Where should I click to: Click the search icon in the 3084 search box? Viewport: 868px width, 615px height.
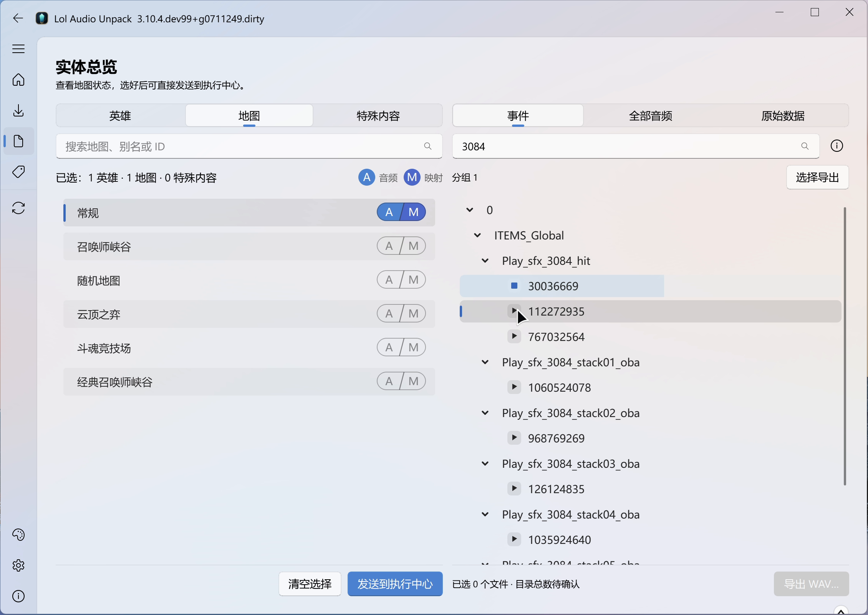(x=805, y=146)
